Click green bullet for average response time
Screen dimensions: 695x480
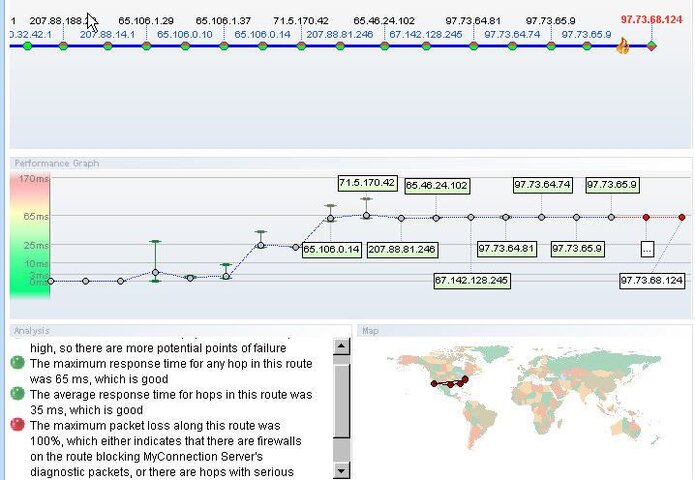point(17,393)
